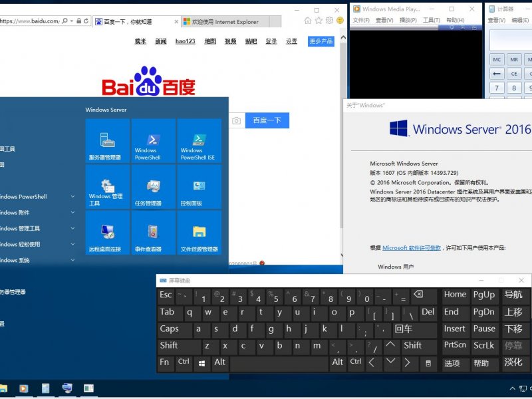Open the Windows 管理工具 tile
The height and width of the screenshot is (399, 532).
pos(108,186)
